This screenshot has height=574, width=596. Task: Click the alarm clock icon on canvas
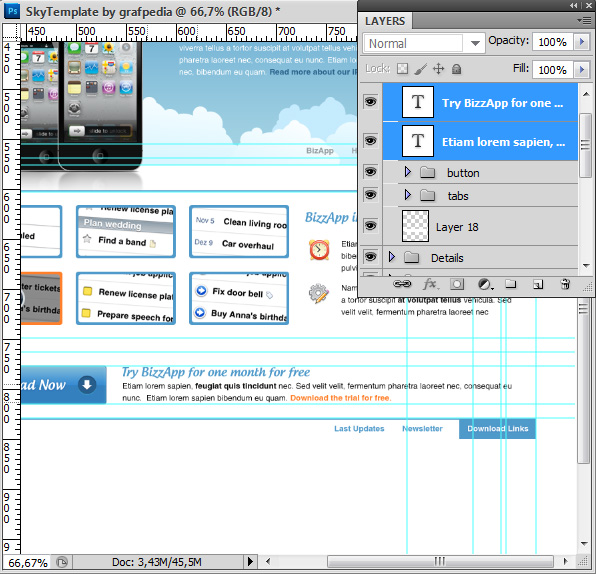point(319,250)
